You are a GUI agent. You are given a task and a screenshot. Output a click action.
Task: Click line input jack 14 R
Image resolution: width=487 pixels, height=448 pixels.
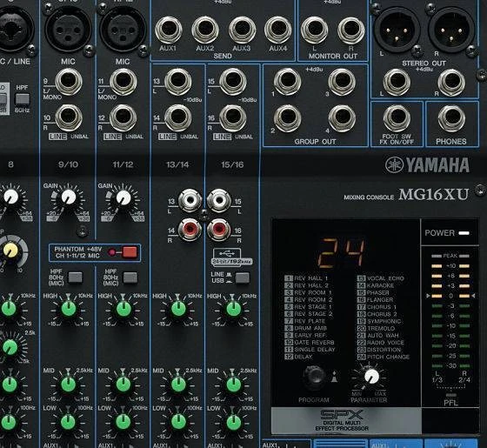pos(178,118)
